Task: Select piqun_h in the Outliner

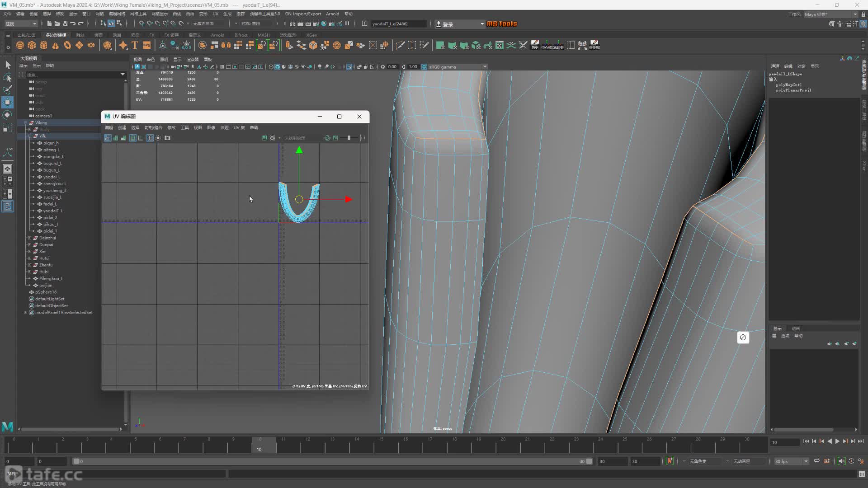Action: 51,143
